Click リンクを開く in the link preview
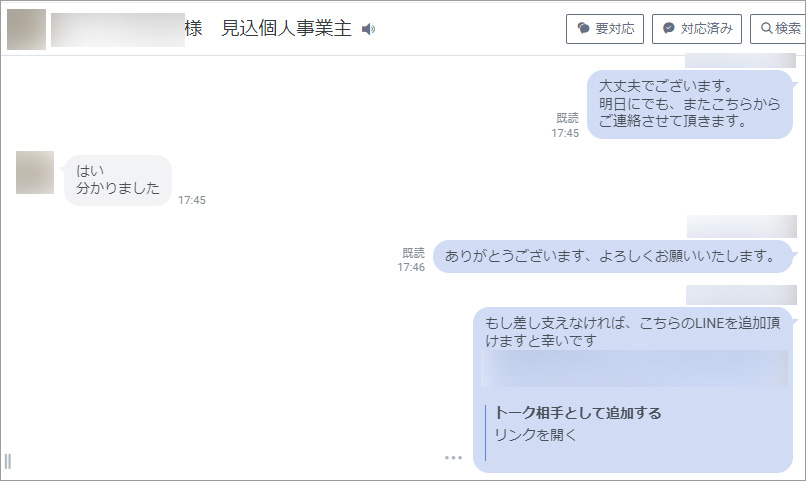This screenshot has height=481, width=806. click(536, 435)
